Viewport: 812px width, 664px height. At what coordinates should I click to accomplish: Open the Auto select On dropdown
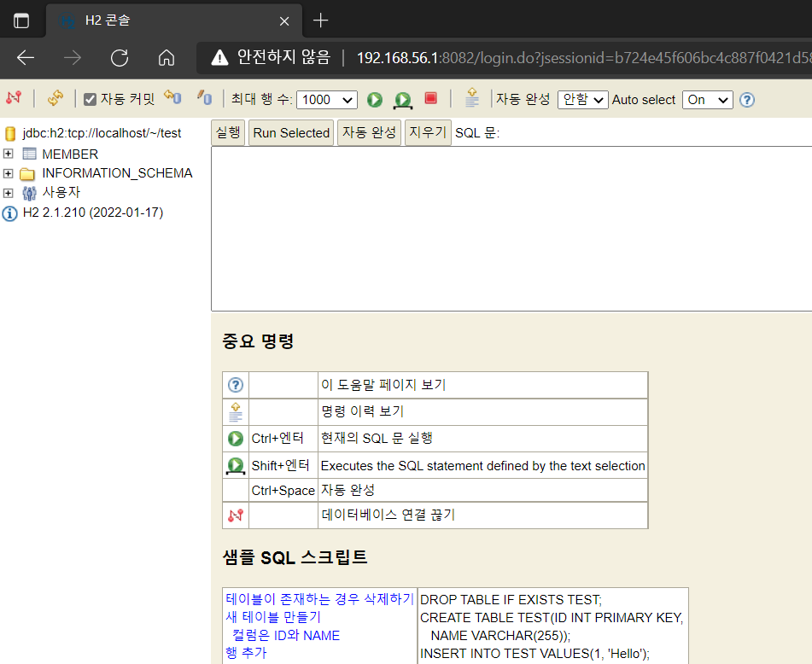707,99
